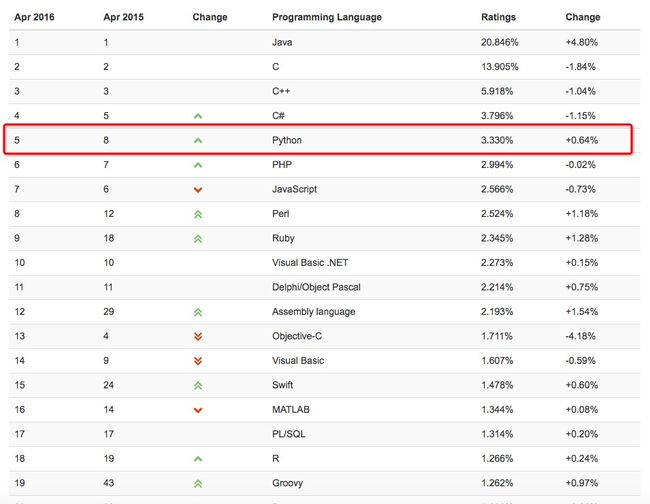Click the double up arrow in the Ruby row
This screenshot has width=650, height=504.
[198, 239]
